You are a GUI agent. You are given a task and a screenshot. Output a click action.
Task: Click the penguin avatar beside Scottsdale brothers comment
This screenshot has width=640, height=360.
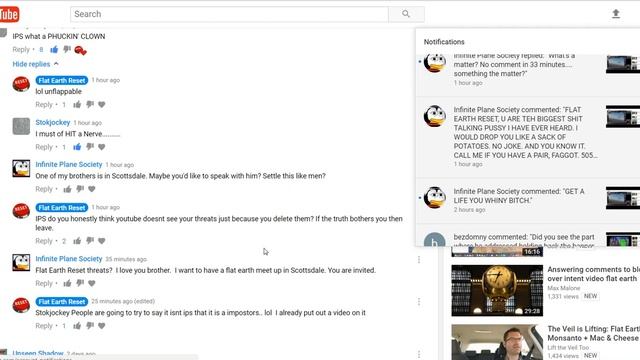21,169
